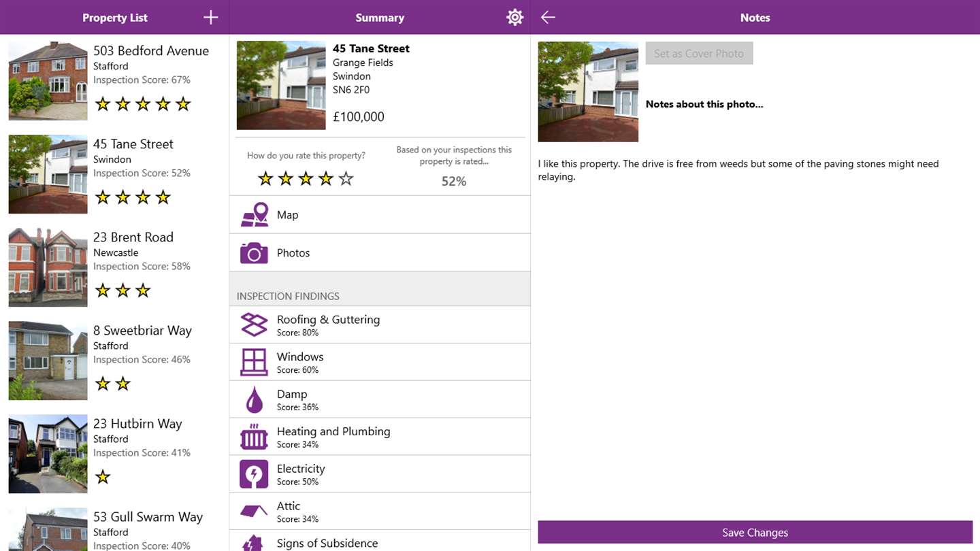Click the Grange Fields address line
Image resolution: width=980 pixels, height=551 pixels.
point(363,63)
